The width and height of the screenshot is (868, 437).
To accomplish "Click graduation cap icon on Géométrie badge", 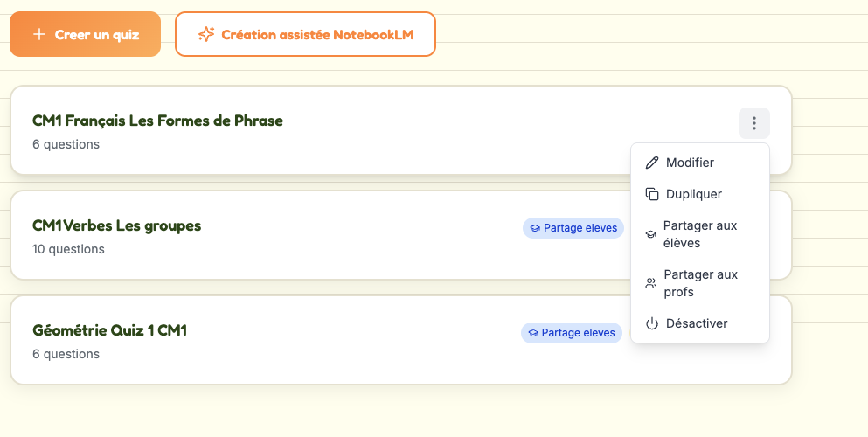I will pyautogui.click(x=533, y=333).
